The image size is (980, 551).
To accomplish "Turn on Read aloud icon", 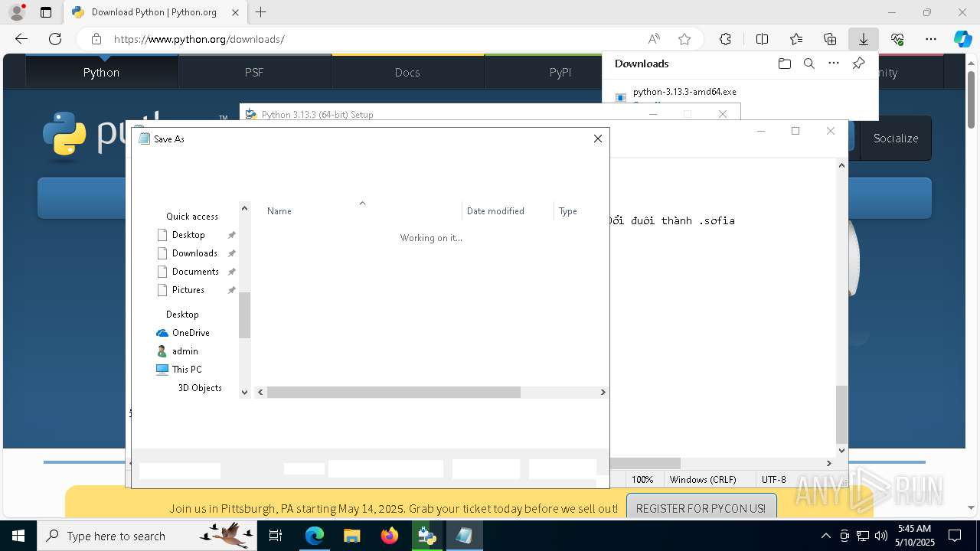I will (x=654, y=39).
